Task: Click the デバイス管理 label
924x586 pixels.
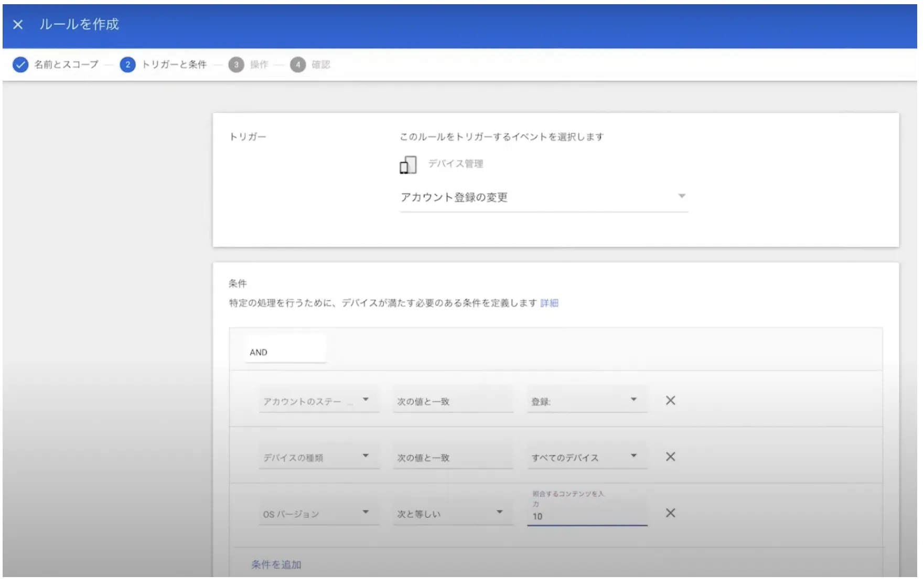Action: (x=455, y=164)
